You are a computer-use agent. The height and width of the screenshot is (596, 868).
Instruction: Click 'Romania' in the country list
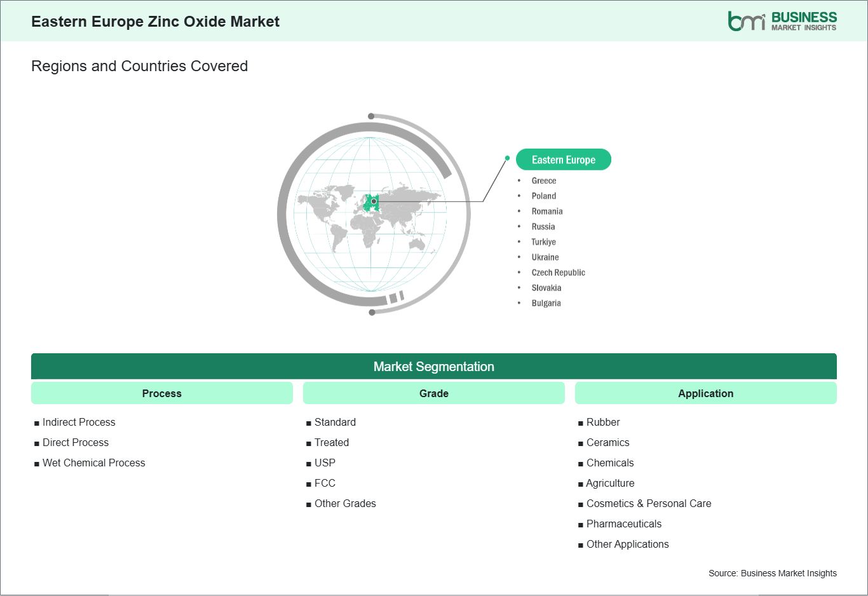pyautogui.click(x=547, y=212)
